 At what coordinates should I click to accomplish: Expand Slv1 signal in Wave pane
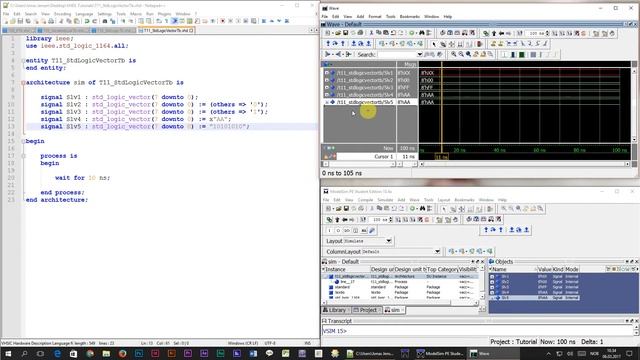click(x=327, y=73)
